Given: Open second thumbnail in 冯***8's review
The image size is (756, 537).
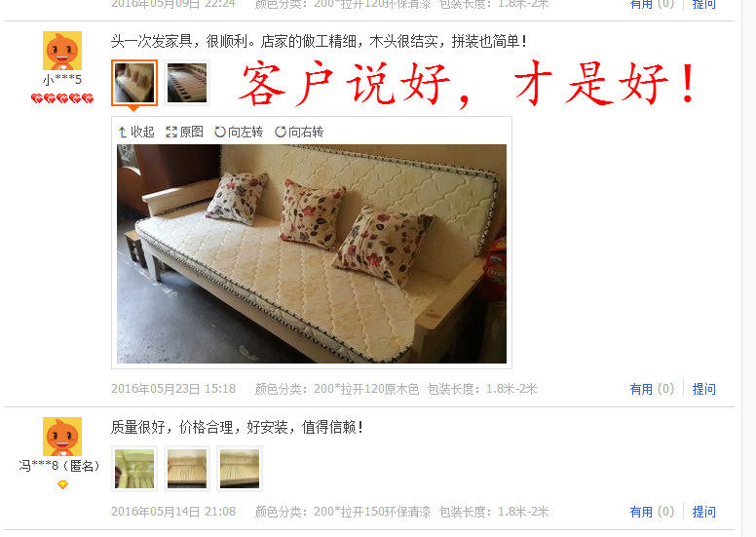Looking at the screenshot, I should tap(187, 469).
